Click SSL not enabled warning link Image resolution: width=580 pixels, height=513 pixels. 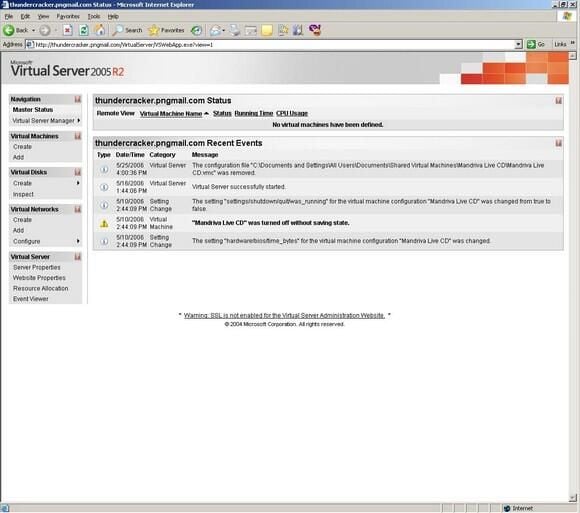[x=284, y=315]
